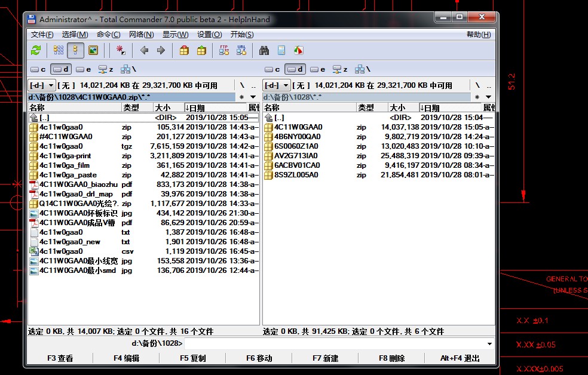Click the colorful fan-shaped toolbar icon
This screenshot has width=588, height=375.
pyautogui.click(x=299, y=50)
